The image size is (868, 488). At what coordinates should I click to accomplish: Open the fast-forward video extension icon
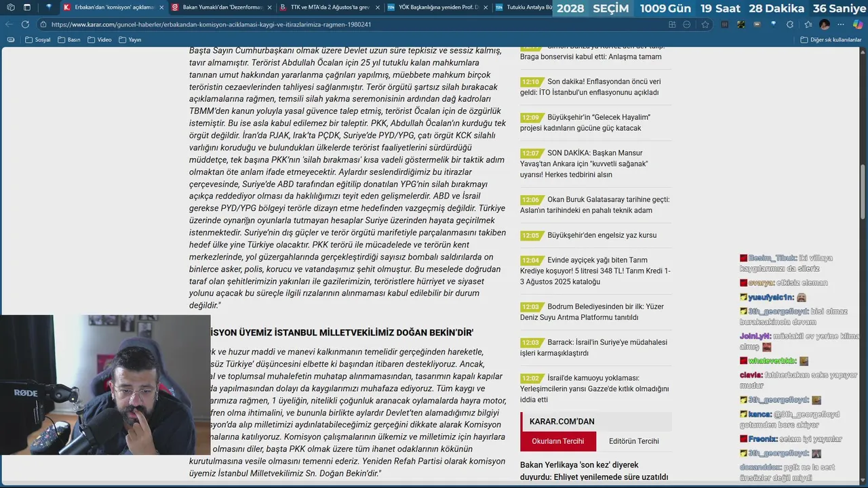[x=757, y=24]
